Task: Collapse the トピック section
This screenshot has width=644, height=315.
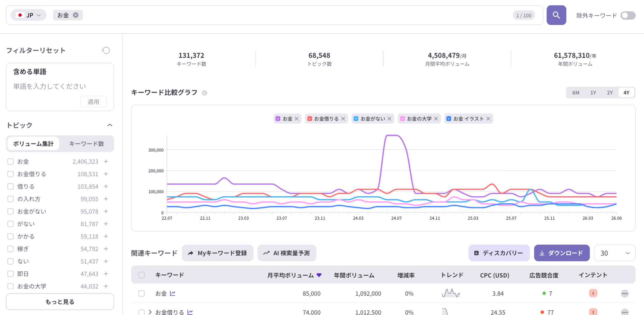Action: point(110,125)
